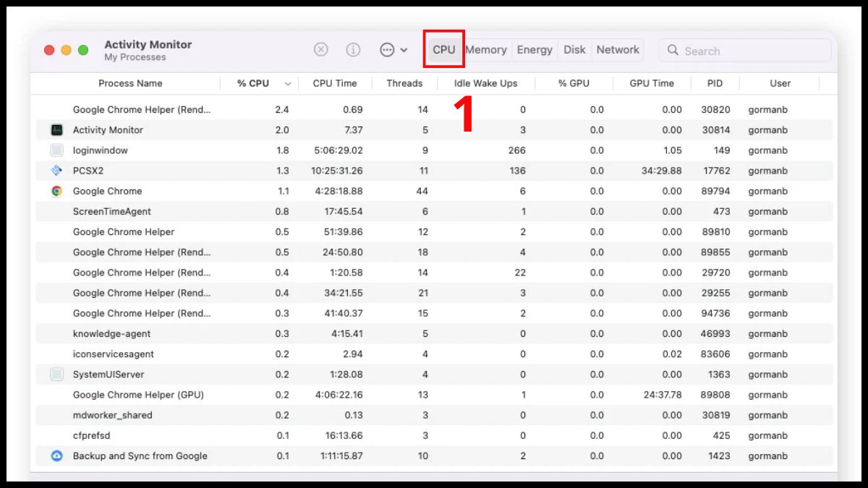
Task: Sort by the CPU Time column header
Action: click(335, 83)
